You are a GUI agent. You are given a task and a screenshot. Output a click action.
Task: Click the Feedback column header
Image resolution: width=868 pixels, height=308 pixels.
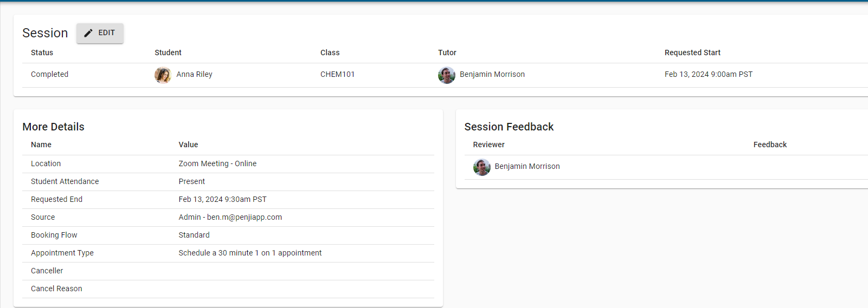coord(770,145)
